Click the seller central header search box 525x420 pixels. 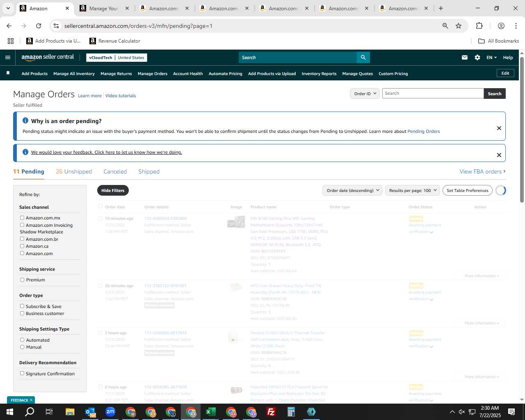coord(298,57)
